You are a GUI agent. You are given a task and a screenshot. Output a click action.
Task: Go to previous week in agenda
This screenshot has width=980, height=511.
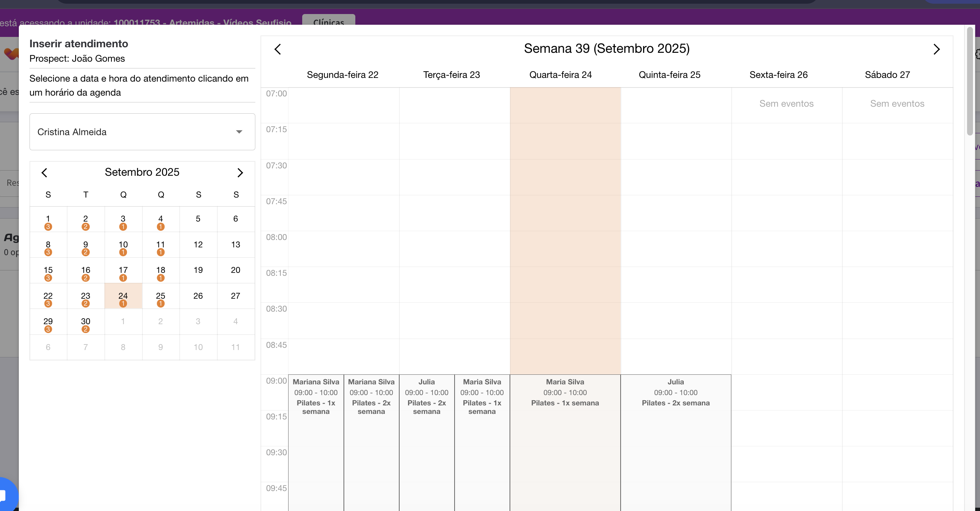278,49
